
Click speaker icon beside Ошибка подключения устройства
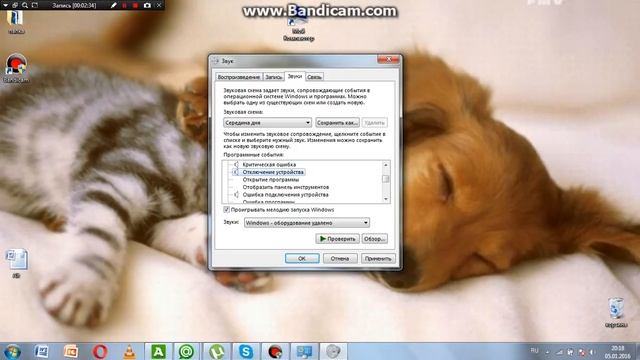pyautogui.click(x=236, y=195)
